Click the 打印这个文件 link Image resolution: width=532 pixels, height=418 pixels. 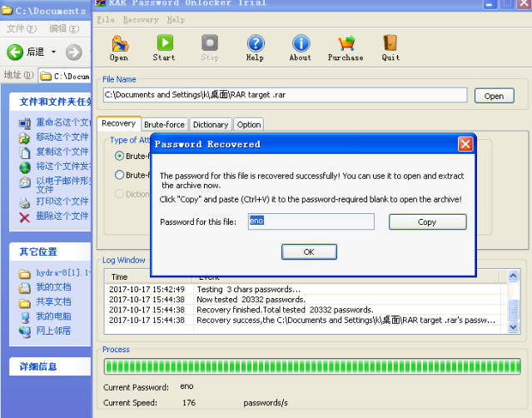coord(62,202)
